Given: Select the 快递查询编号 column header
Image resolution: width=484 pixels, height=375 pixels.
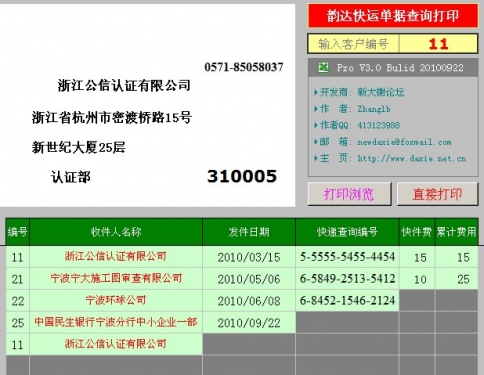Looking at the screenshot, I should click(x=347, y=232).
